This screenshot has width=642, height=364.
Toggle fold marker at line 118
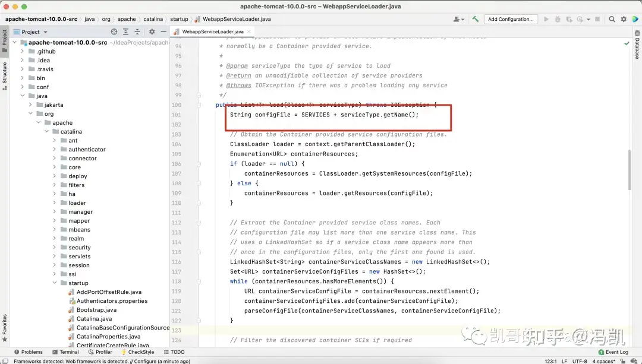tap(199, 282)
